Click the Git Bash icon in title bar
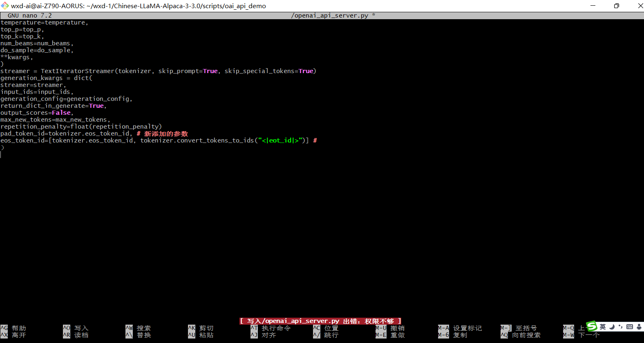 tap(5, 6)
